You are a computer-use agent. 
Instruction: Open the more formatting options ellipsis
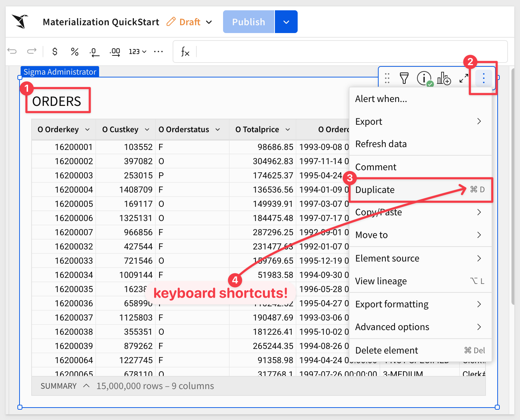[158, 52]
